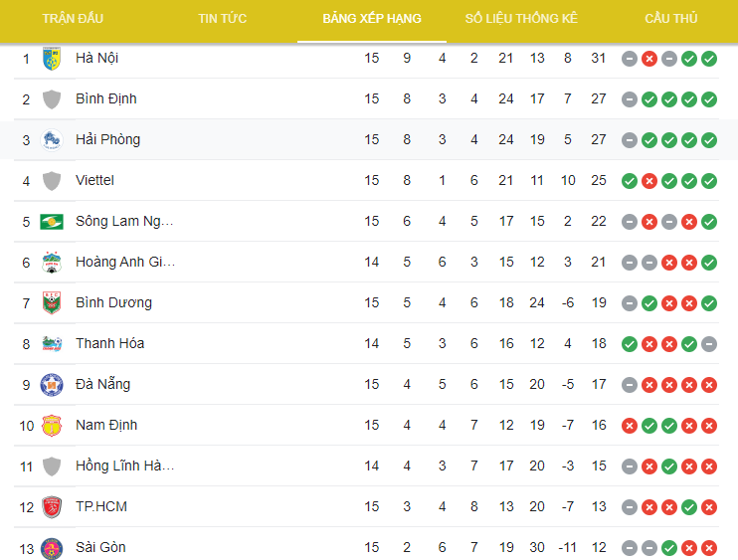Viewport: 738px width, 560px height.
Task: Click the Sài Gòn team crest
Action: tap(52, 548)
